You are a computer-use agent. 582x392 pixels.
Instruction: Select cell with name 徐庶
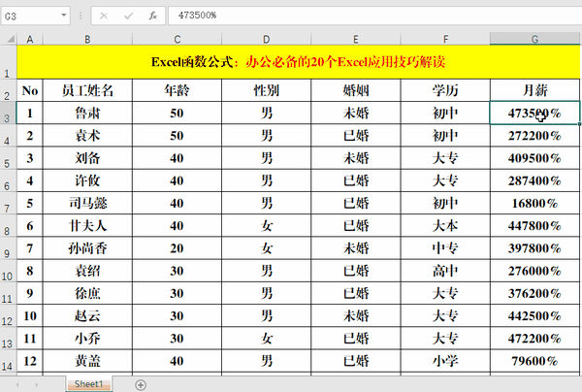(87, 293)
